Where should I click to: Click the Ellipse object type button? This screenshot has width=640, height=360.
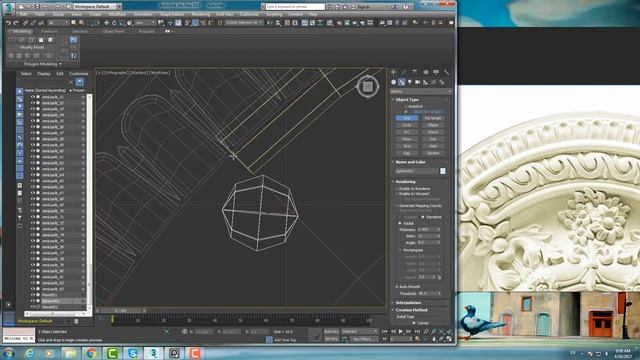433,125
